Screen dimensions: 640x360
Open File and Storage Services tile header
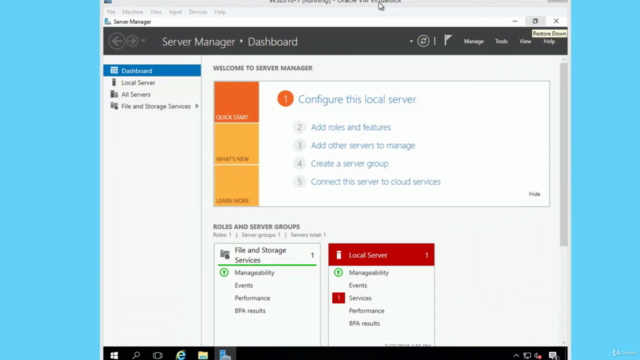(267, 255)
